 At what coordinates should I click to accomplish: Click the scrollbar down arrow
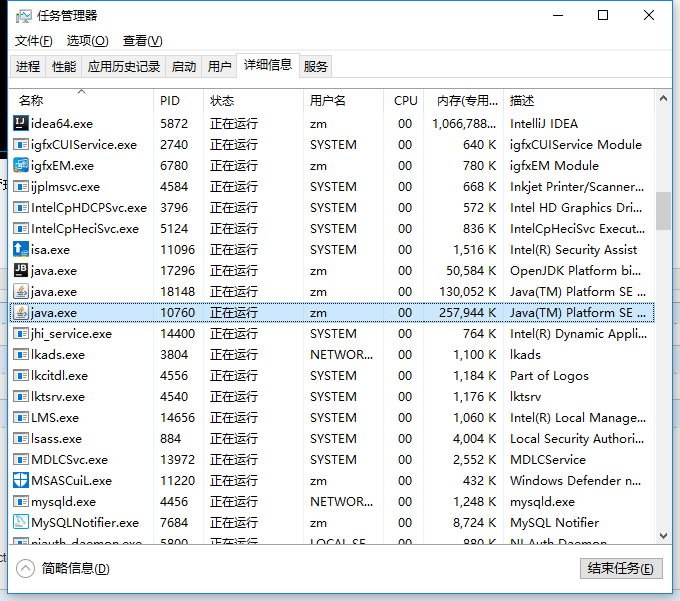(663, 536)
